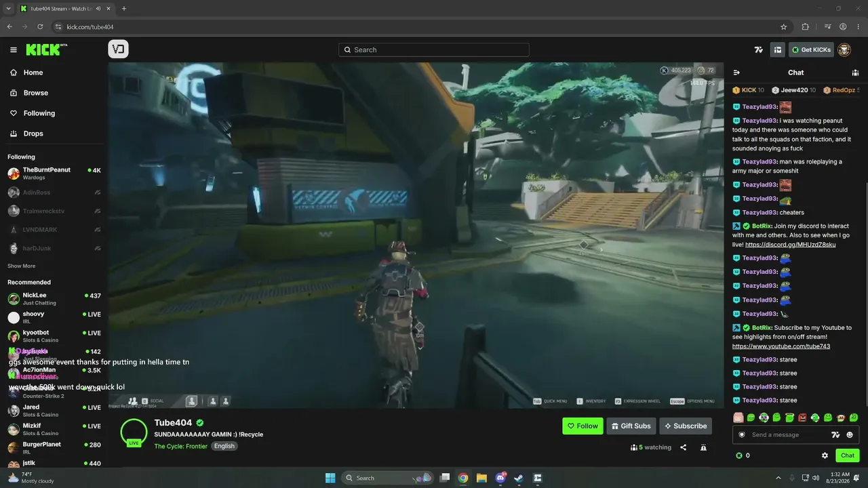This screenshot has width=868, height=488.
Task: Click the Gift Subs button
Action: click(x=631, y=426)
